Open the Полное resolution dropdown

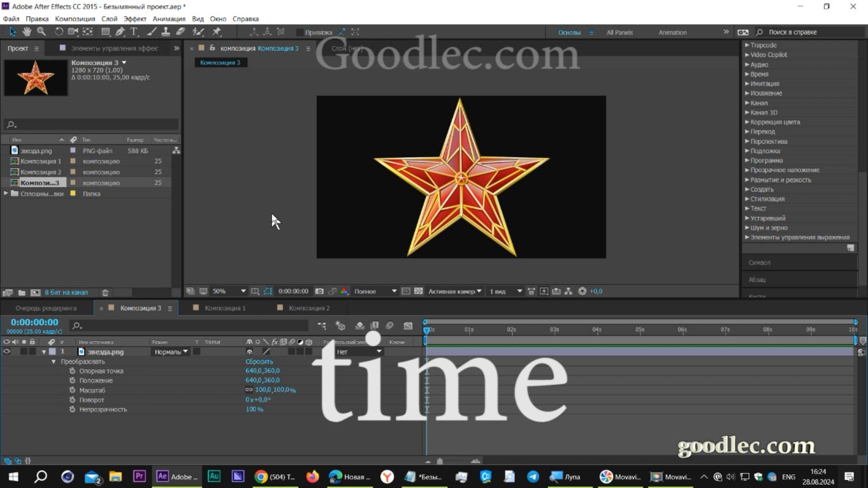pos(375,291)
